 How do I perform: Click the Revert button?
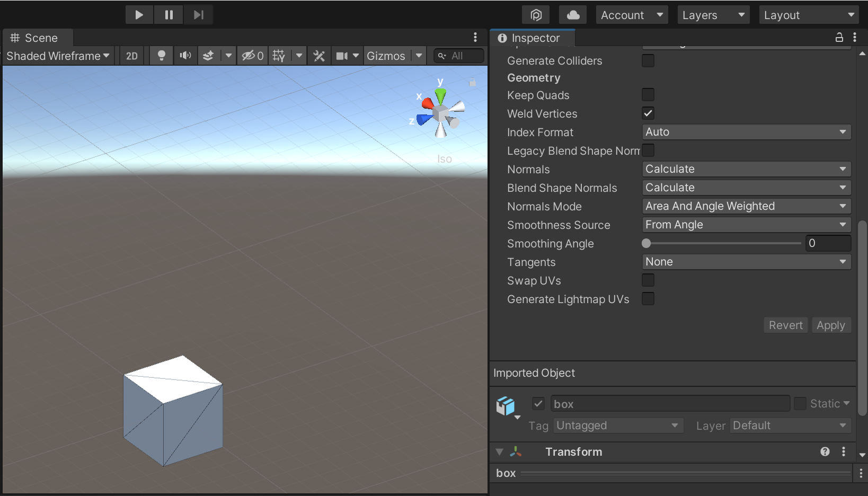(785, 325)
